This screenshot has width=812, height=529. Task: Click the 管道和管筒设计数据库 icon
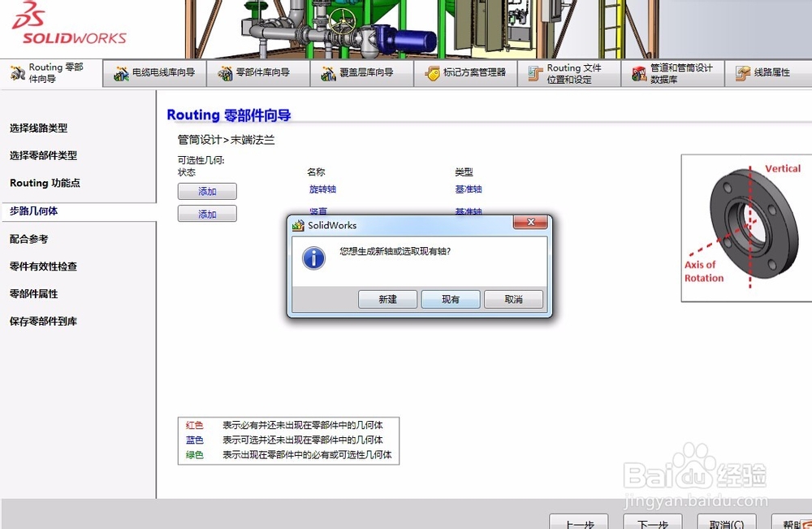[x=639, y=74]
